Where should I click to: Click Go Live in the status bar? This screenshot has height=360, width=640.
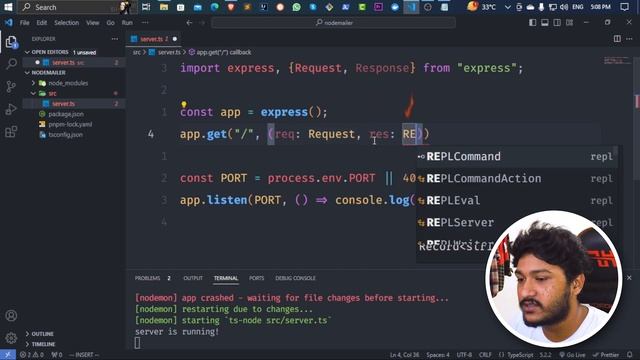coord(572,355)
